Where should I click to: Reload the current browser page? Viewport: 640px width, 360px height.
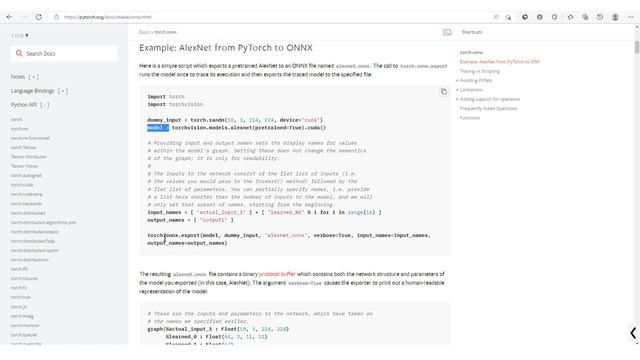pyautogui.click(x=38, y=17)
